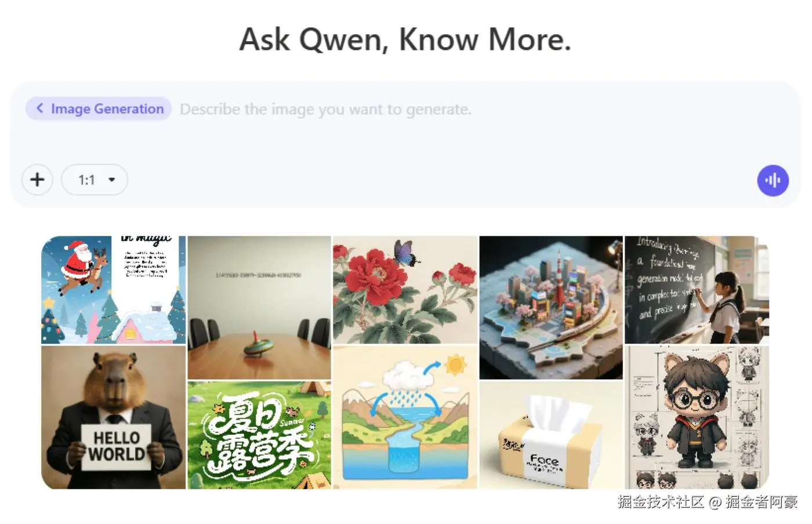Select the girl writing on blackboard image

697,290
